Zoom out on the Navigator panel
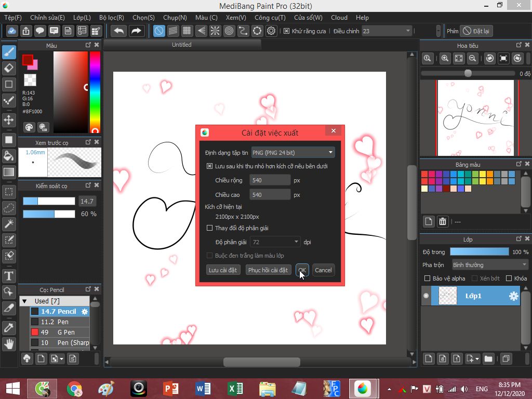Image resolution: width=532 pixels, height=399 pixels. coord(472,58)
